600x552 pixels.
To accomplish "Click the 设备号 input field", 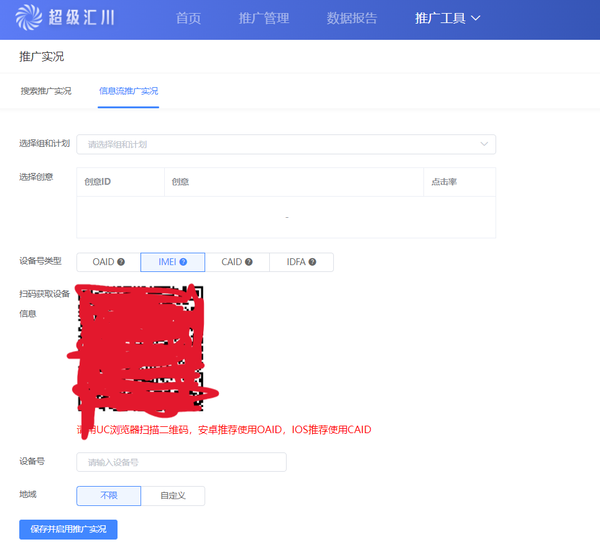I will pos(181,462).
